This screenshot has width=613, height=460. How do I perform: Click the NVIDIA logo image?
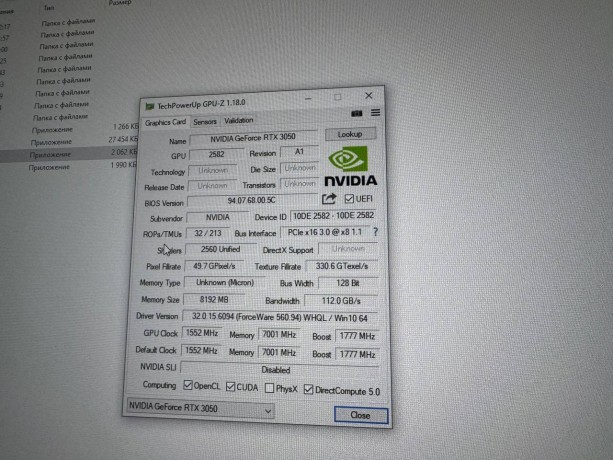point(351,166)
